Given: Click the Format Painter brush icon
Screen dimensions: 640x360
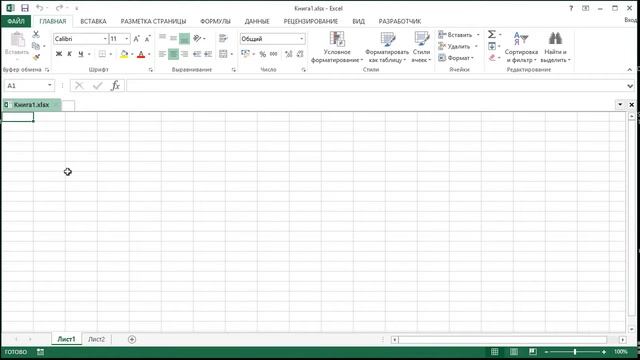Looking at the screenshot, I should [x=36, y=57].
